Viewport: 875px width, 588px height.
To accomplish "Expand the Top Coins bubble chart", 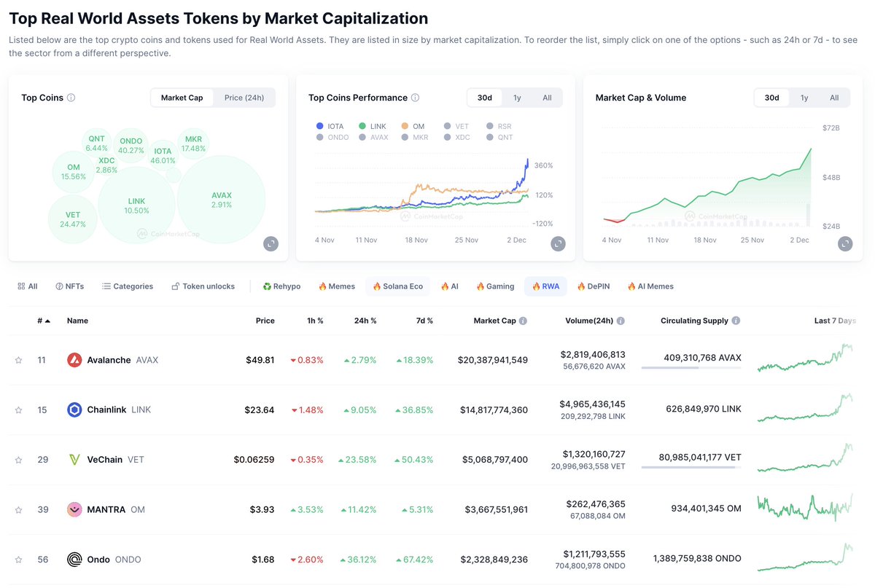I will [271, 244].
